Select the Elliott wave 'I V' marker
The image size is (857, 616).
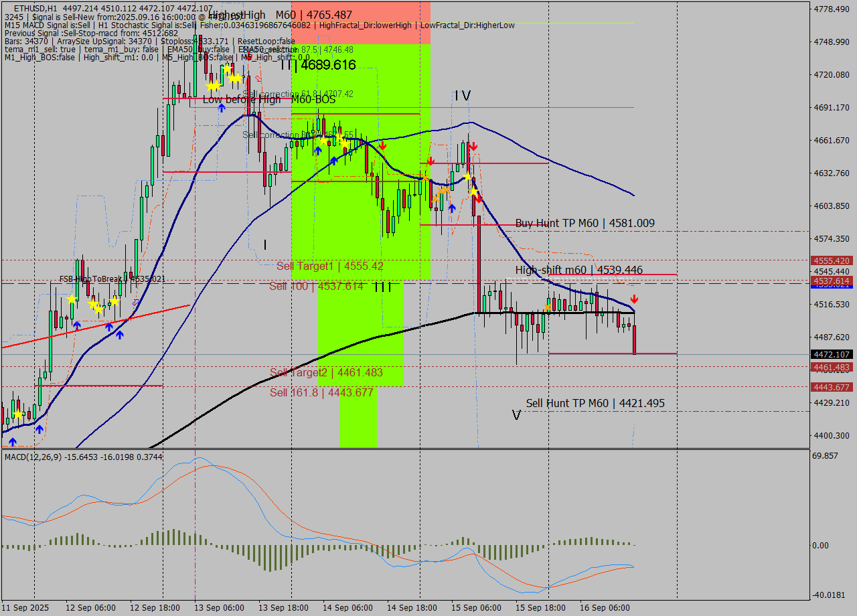[x=462, y=96]
